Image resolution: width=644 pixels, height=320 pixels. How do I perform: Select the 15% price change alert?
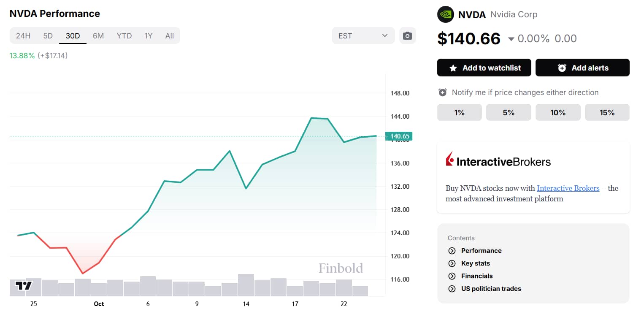(607, 112)
